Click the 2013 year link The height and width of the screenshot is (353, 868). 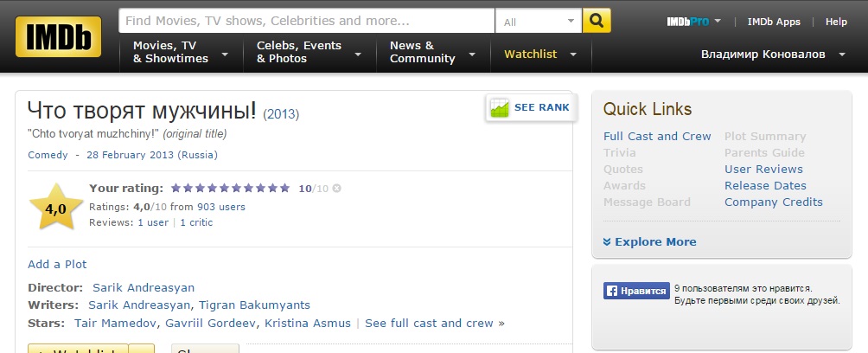tap(281, 115)
